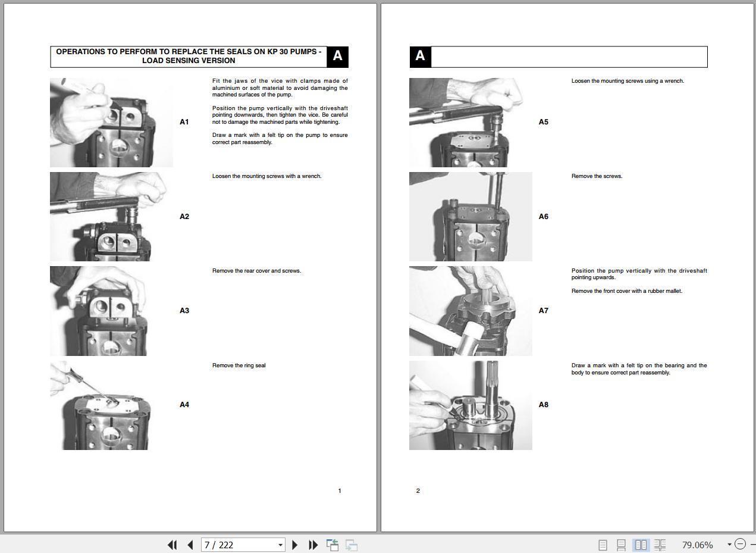
Task: Jump to the last page
Action: coord(313,545)
